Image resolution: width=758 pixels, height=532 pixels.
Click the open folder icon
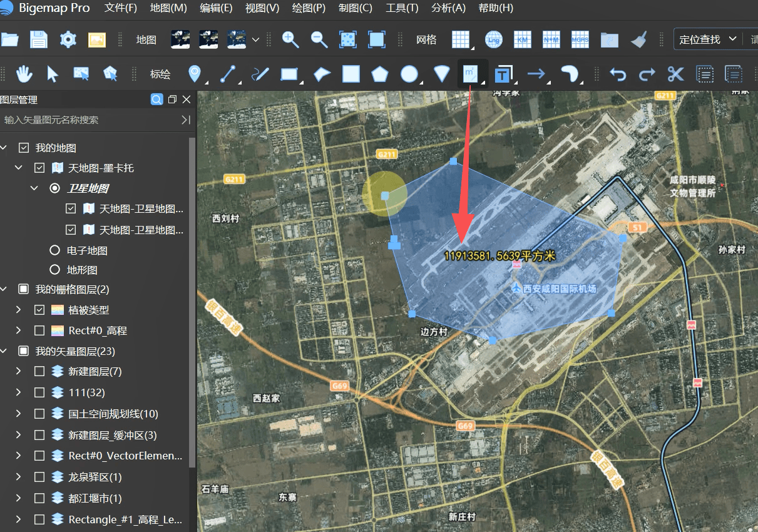9,39
